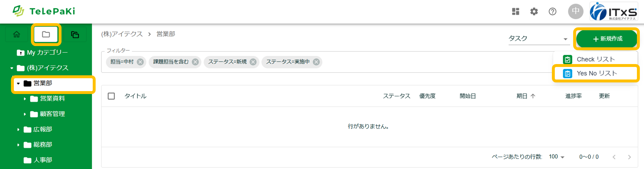Viewport: 644px width, 169px height.
Task: Choose Check リスト from the menu
Action: click(595, 59)
